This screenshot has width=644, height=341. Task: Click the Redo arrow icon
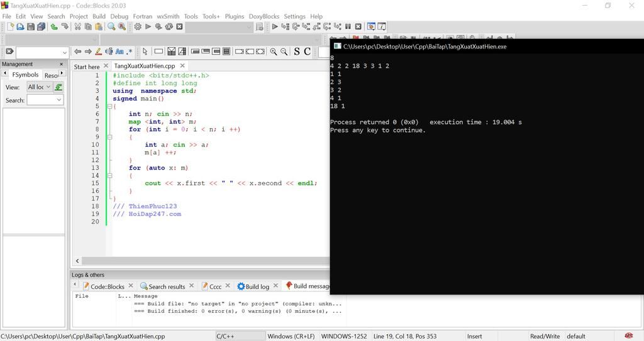(65, 26)
